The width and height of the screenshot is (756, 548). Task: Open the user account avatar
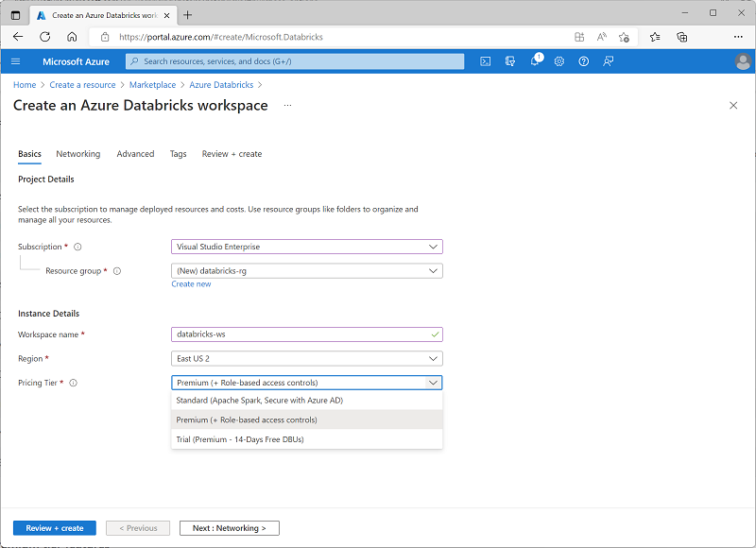743,61
